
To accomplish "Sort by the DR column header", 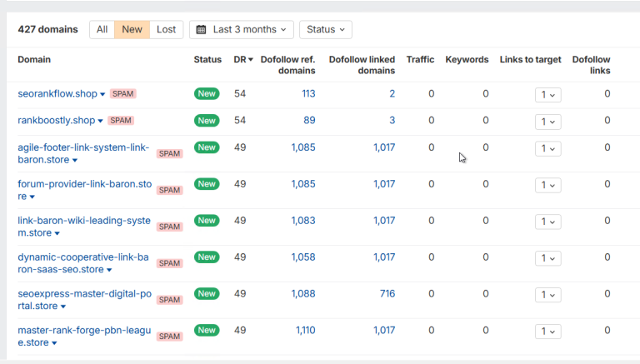I will 243,60.
